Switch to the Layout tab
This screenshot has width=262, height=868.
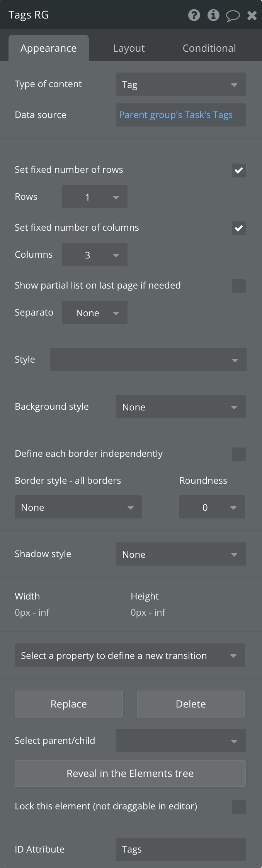[x=129, y=48]
